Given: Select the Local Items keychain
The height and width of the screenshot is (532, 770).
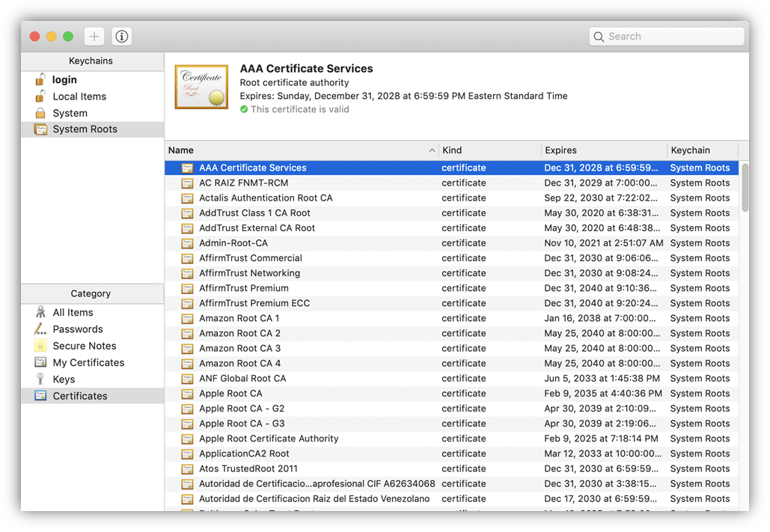Looking at the screenshot, I should point(92,97).
